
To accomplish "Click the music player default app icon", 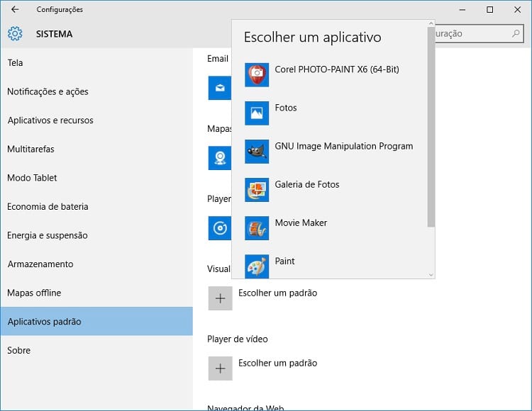I will [220, 228].
